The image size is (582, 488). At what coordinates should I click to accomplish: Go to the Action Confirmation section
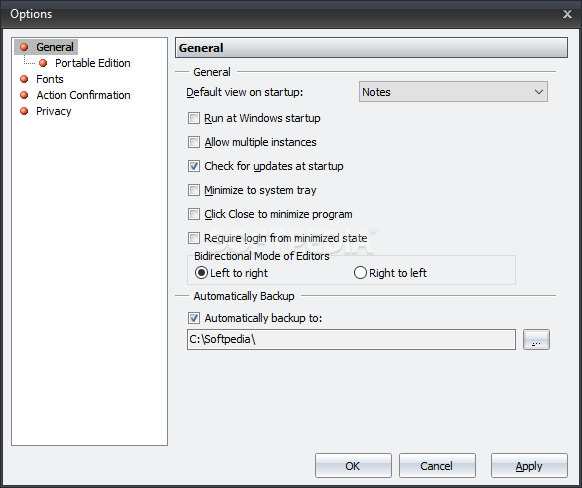83,95
